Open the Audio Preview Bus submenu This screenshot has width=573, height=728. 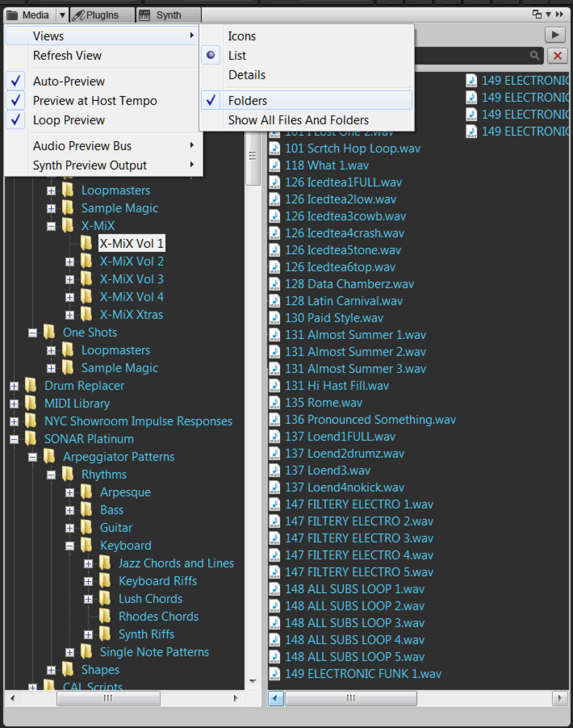(x=103, y=146)
